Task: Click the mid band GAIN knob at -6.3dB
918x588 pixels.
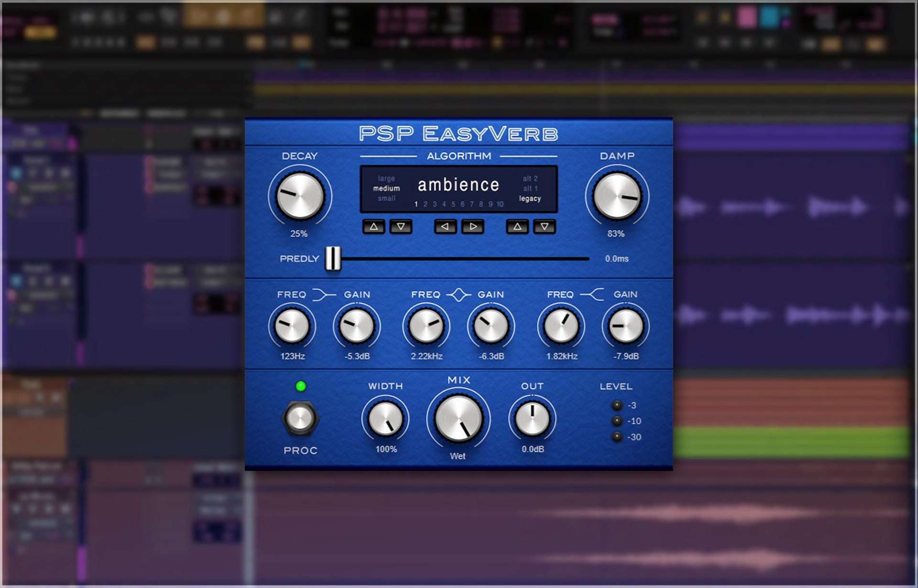Action: pos(491,326)
